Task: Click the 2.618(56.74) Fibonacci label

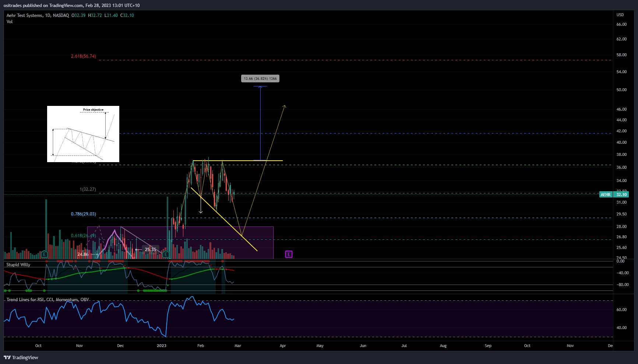Action: click(84, 56)
